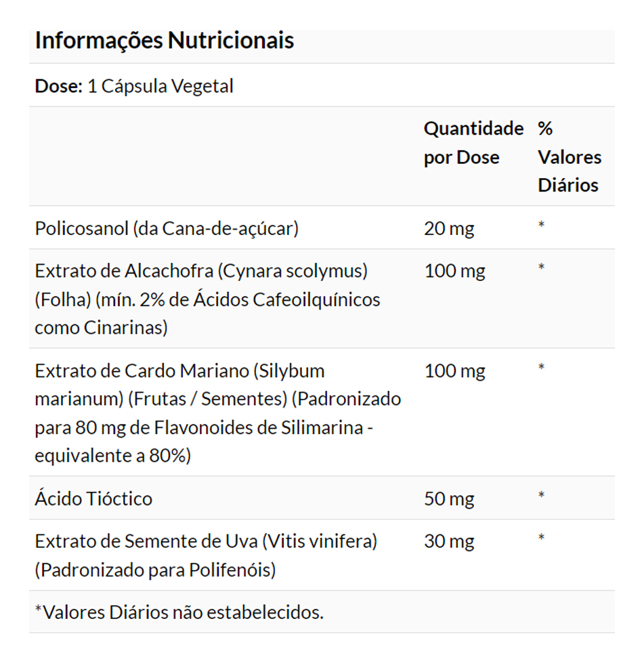Image resolution: width=644 pixels, height=663 pixels.
Task: Click the 30 mg amount value
Action: click(449, 542)
